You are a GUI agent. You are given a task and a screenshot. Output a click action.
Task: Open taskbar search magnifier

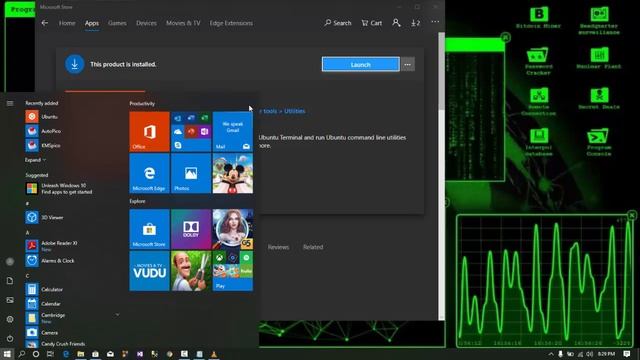tap(22, 354)
